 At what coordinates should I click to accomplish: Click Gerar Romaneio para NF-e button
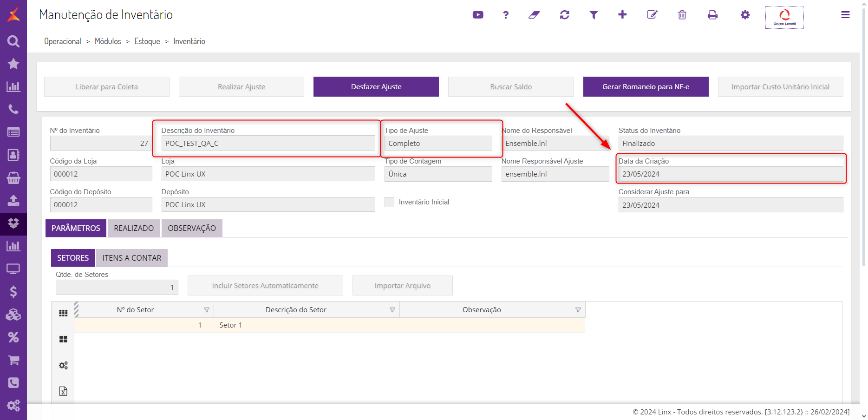point(646,87)
